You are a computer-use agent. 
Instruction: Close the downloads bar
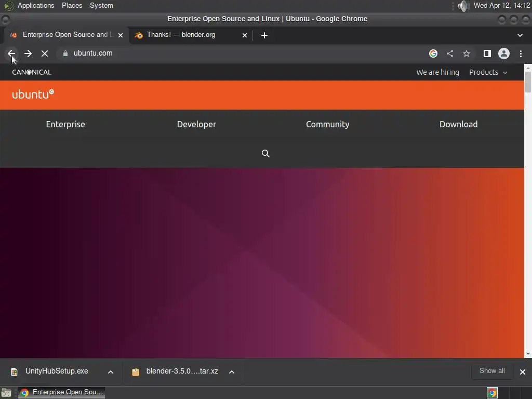click(523, 372)
